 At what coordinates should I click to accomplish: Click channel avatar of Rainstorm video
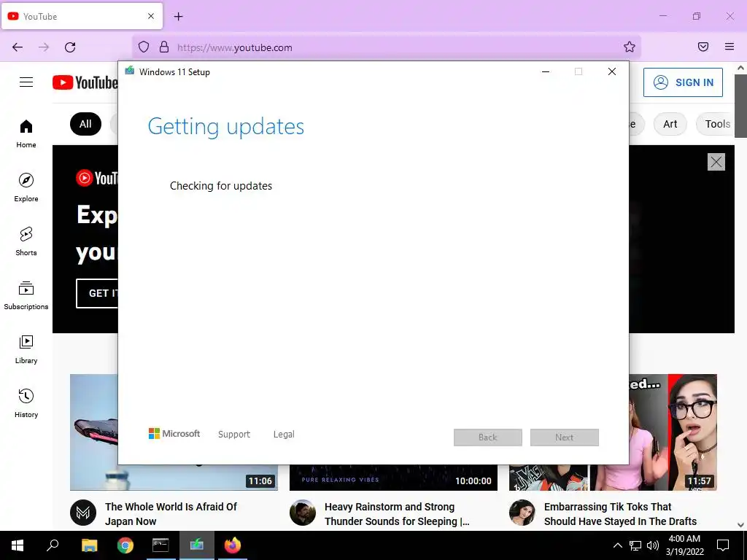303,513
